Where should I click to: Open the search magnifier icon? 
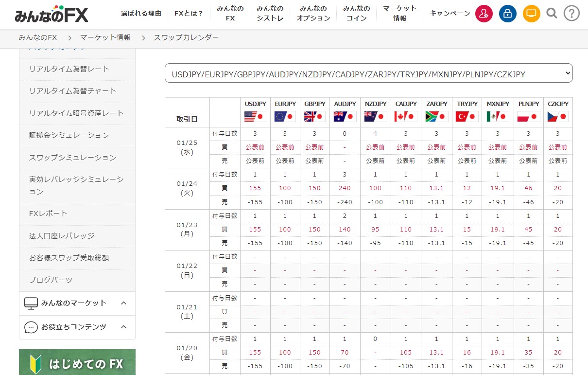pos(552,14)
